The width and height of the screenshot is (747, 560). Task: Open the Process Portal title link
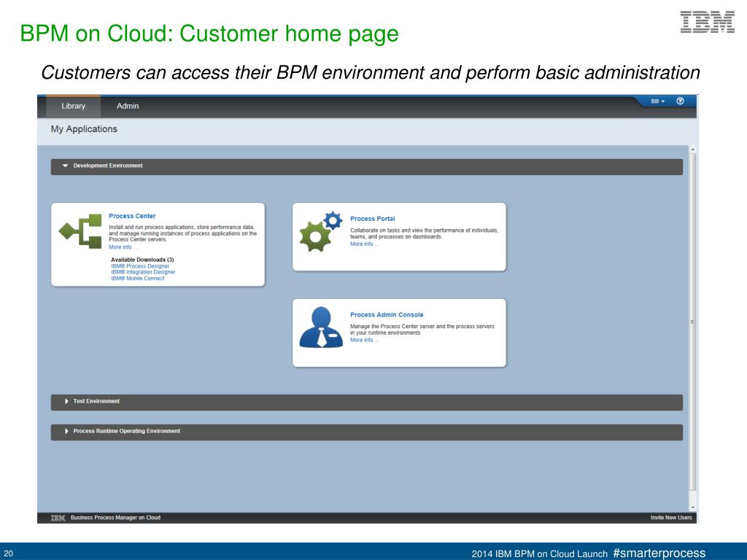[373, 219]
